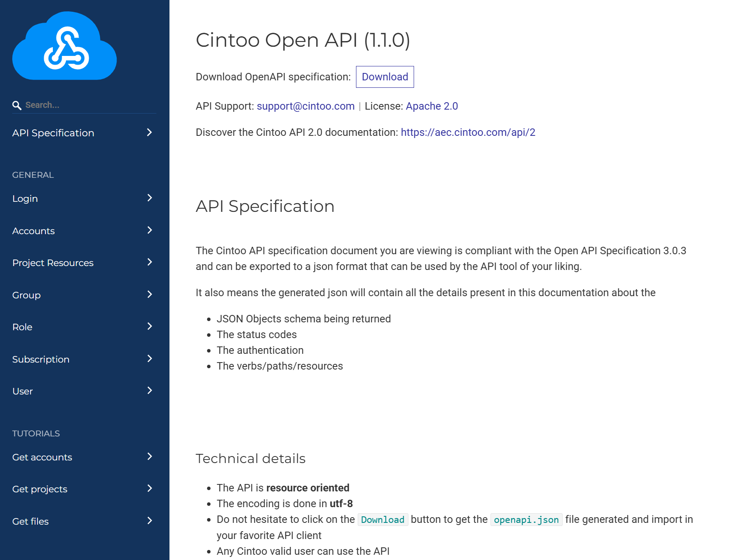Click the search magnifier icon
The height and width of the screenshot is (560, 729).
click(x=17, y=105)
